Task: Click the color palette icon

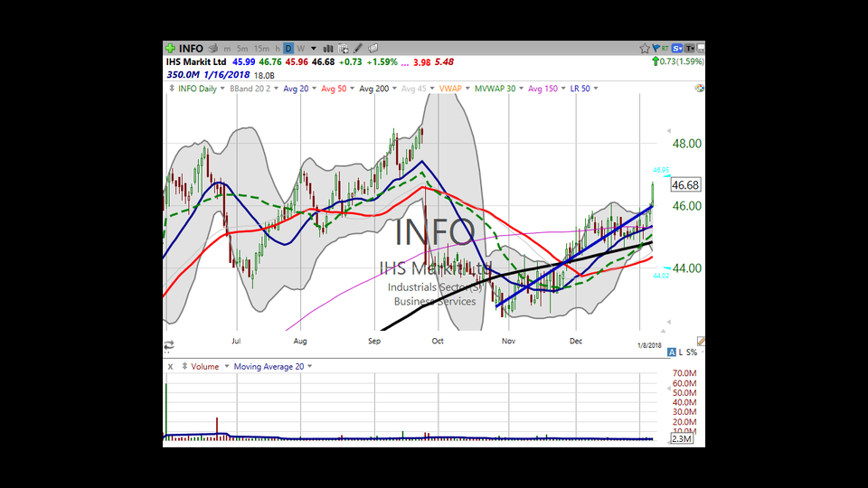Action: 700,89
